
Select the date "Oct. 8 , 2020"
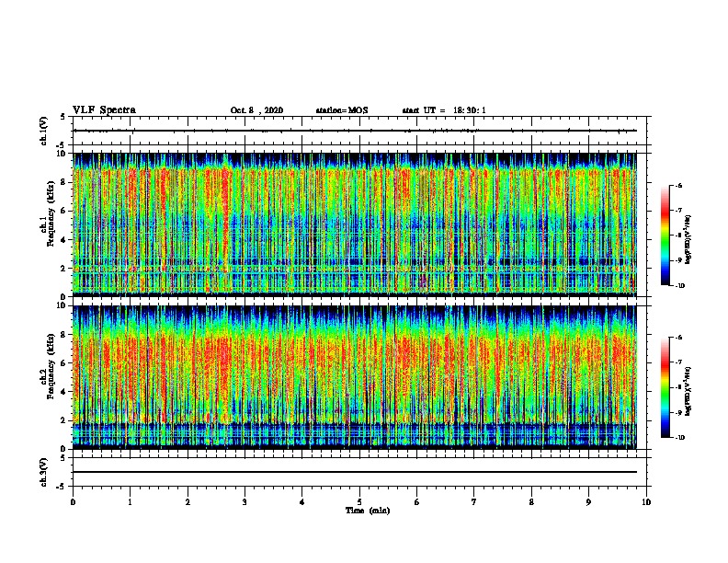256,110
